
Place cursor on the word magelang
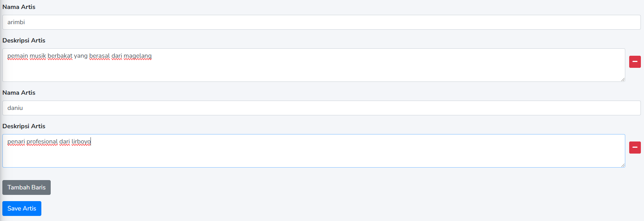tap(137, 56)
